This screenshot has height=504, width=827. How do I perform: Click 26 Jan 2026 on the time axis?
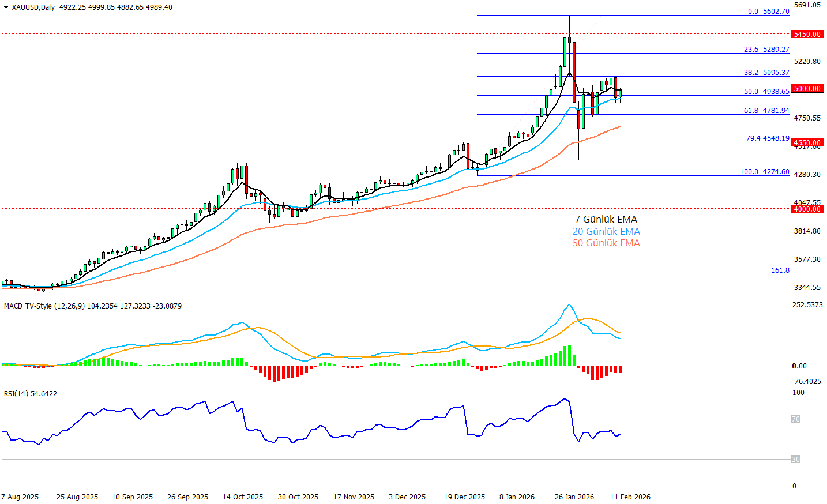click(574, 497)
